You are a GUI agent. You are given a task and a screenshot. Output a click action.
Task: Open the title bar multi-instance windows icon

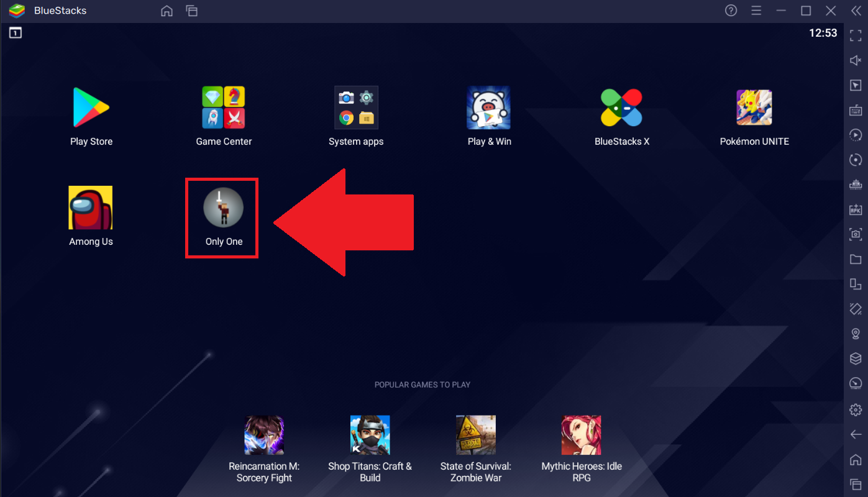click(192, 11)
